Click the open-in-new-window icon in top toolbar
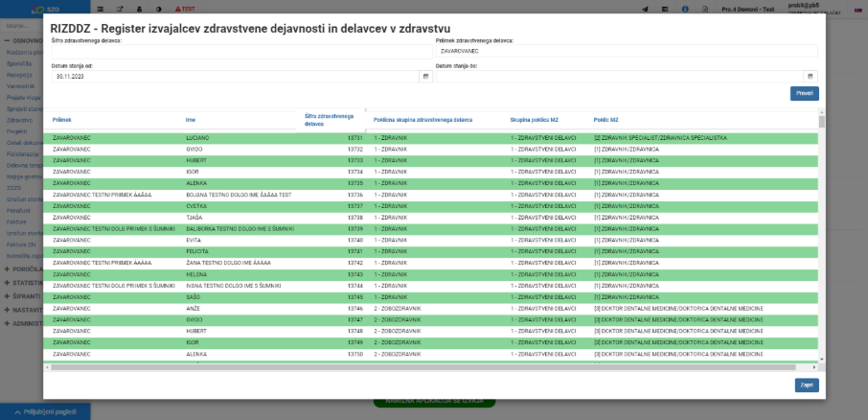The image size is (868, 420). click(120, 9)
